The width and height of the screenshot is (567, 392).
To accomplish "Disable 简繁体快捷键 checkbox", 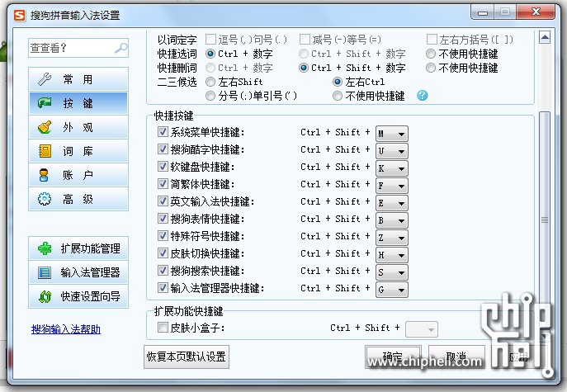I will pos(163,184).
